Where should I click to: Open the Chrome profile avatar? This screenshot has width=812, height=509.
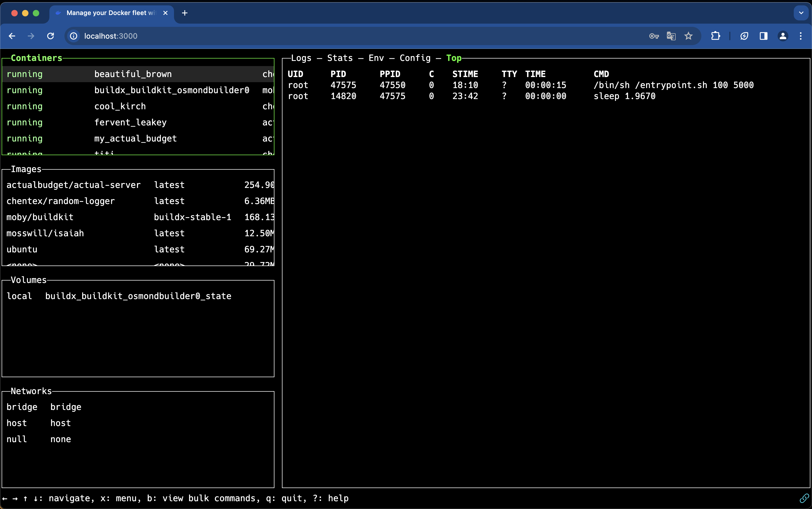(783, 36)
